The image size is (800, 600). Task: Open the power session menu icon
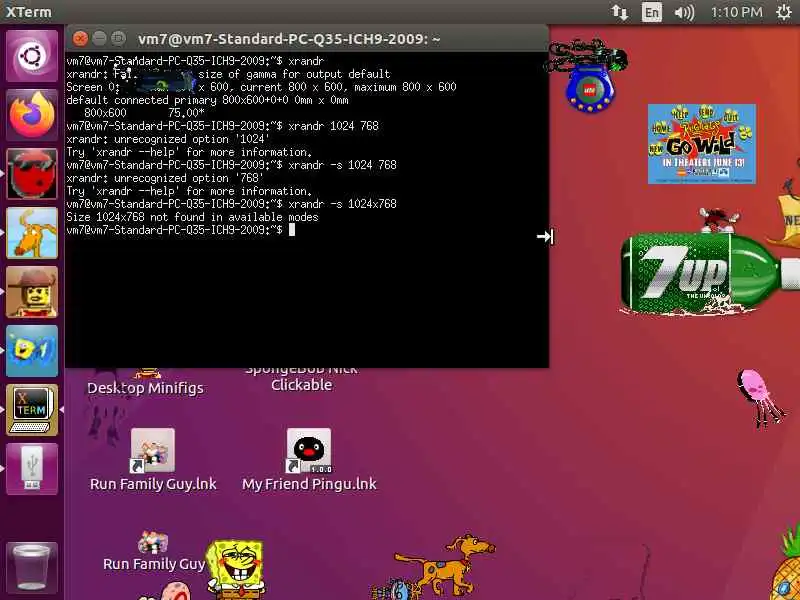click(x=784, y=12)
